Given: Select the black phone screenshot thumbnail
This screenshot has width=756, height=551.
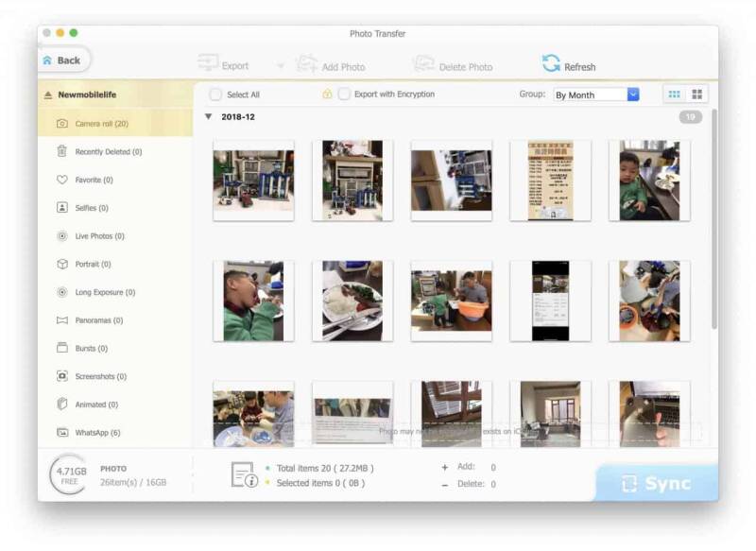Looking at the screenshot, I should pyautogui.click(x=550, y=301).
